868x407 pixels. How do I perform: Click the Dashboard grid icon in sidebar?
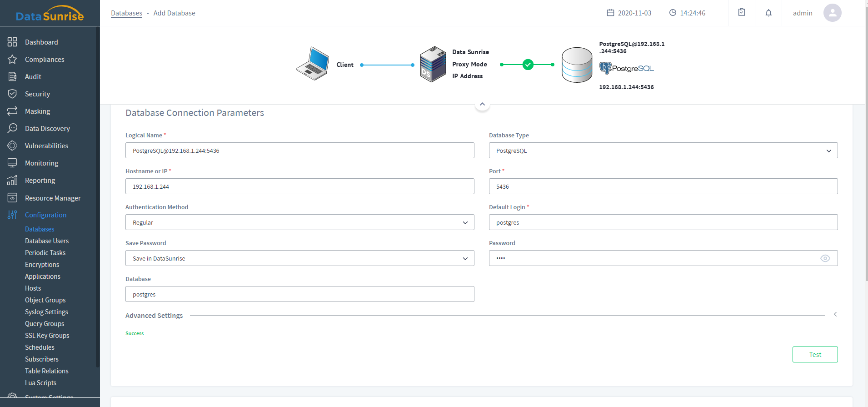tap(12, 42)
